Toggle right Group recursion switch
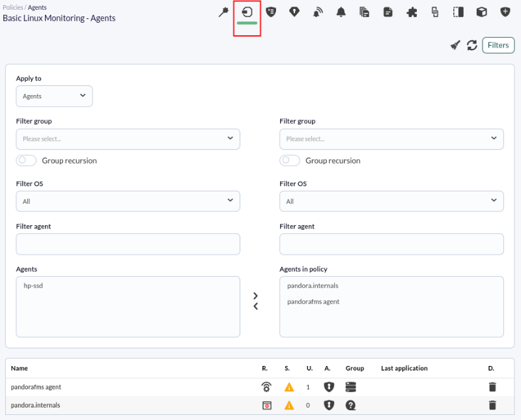Screen dimensions: 521x420 pyautogui.click(x=290, y=160)
